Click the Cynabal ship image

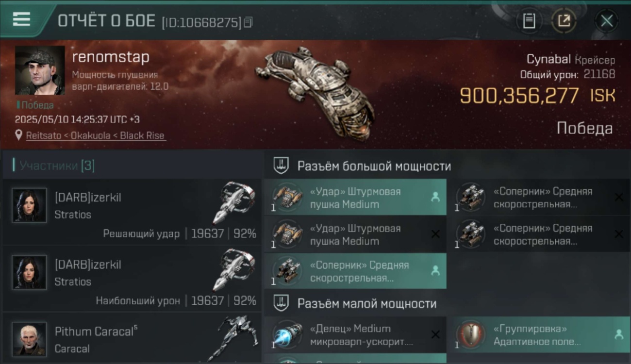315,86
